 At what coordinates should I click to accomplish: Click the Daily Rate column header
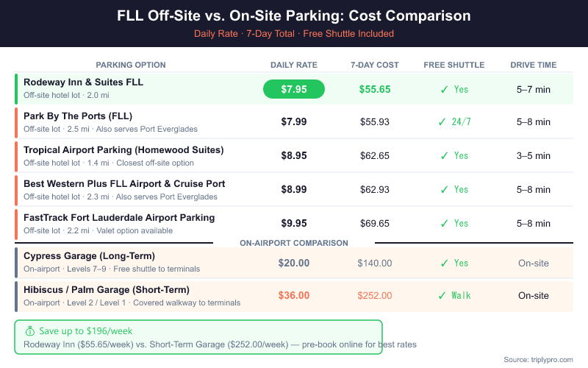tap(294, 65)
